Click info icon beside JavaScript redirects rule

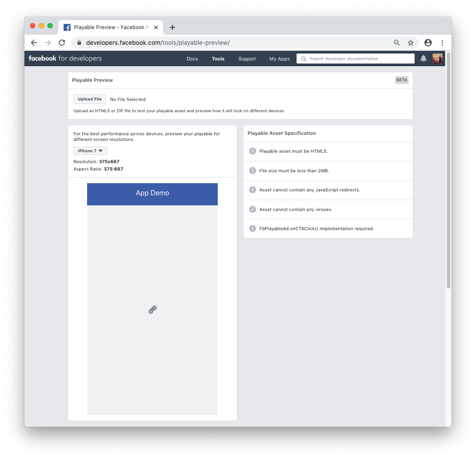pyautogui.click(x=252, y=190)
